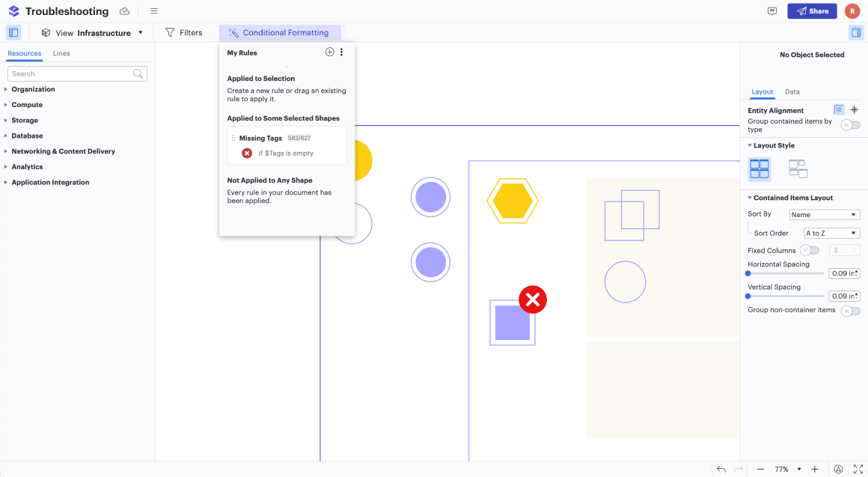Toggle Group contained items by type

pyautogui.click(x=850, y=125)
